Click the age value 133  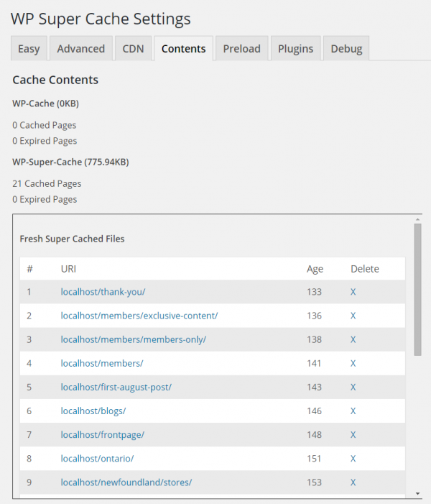[x=314, y=292]
